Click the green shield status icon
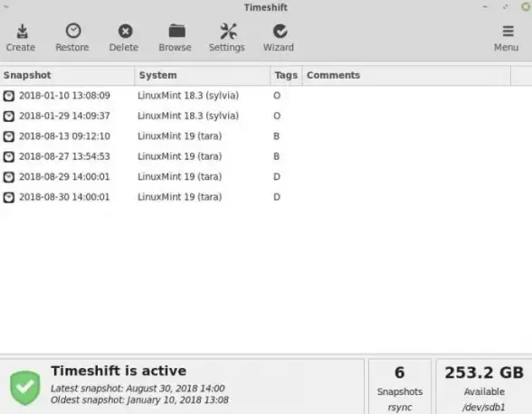This screenshot has height=414, width=532. (25, 388)
